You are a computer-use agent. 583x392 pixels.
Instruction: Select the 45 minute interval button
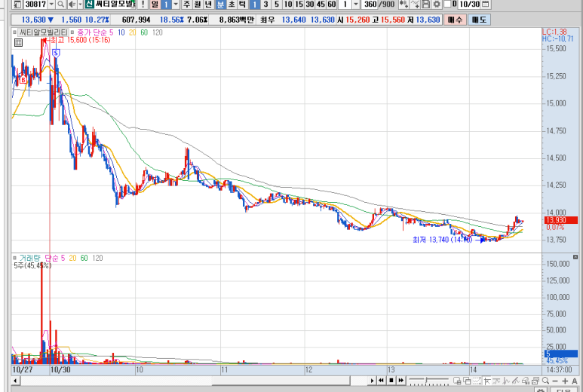point(321,4)
